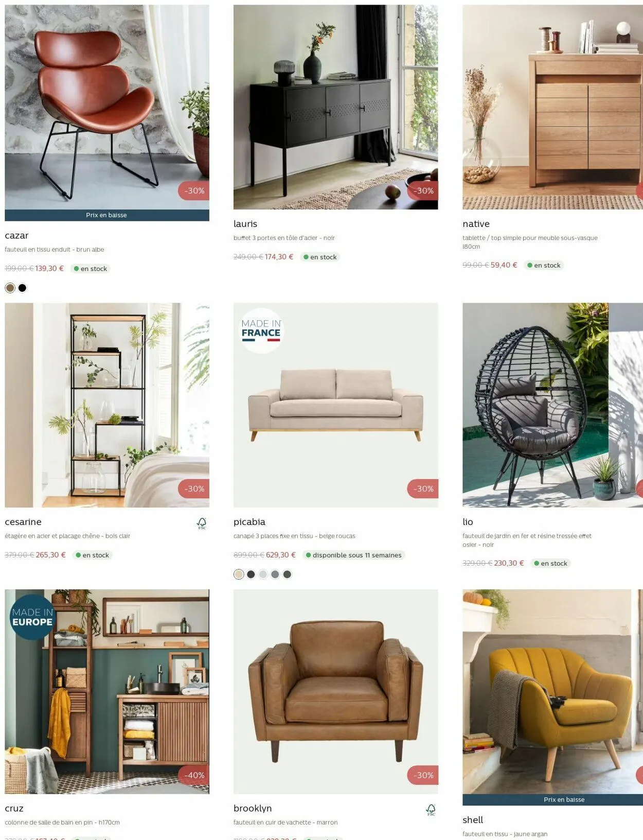The image size is (643, 840).
Task: Open the cazar product title link
Action: pos(16,236)
